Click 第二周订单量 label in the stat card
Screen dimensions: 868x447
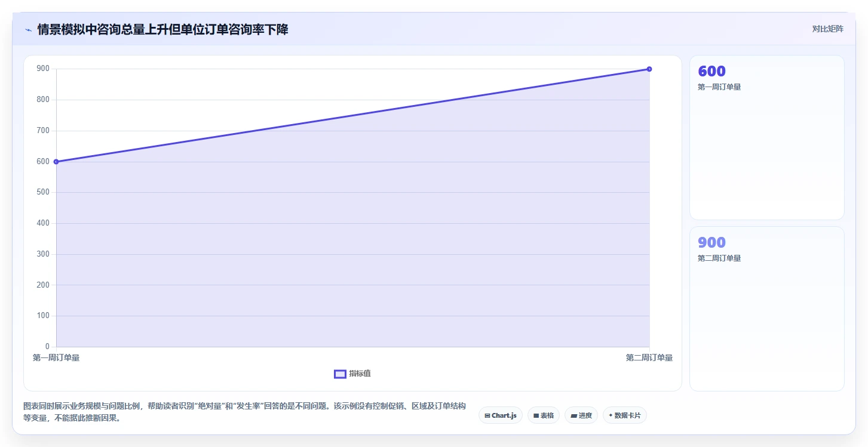tap(719, 258)
